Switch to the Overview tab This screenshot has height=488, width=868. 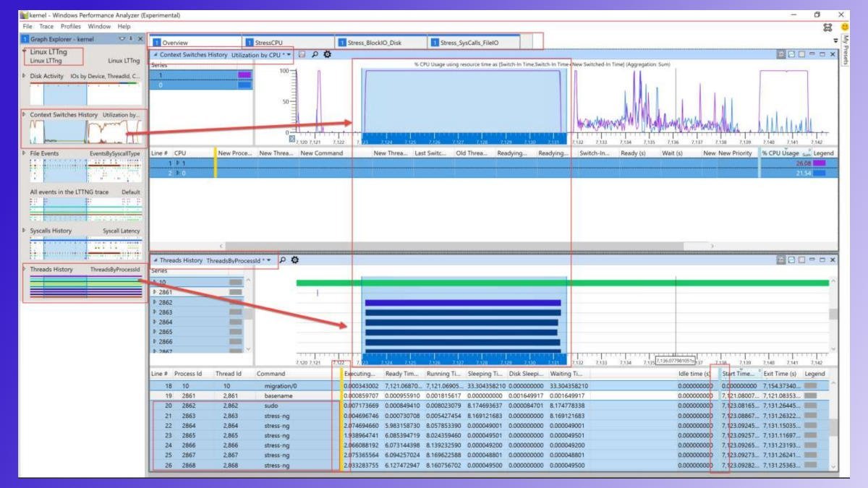point(195,43)
